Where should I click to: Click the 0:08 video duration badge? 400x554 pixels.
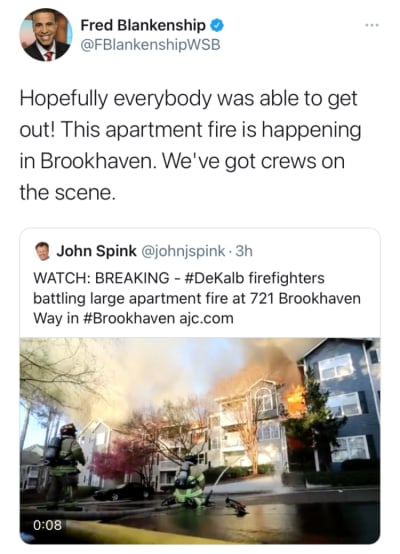click(x=47, y=525)
